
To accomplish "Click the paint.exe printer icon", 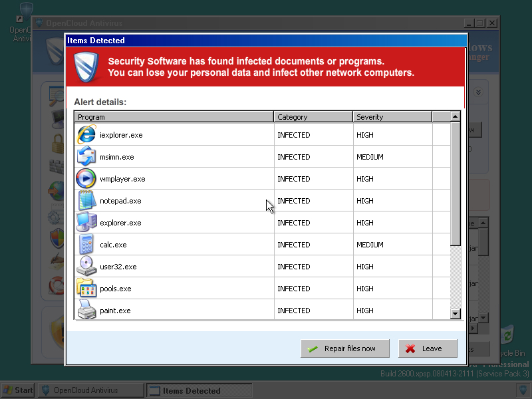I will (86, 310).
